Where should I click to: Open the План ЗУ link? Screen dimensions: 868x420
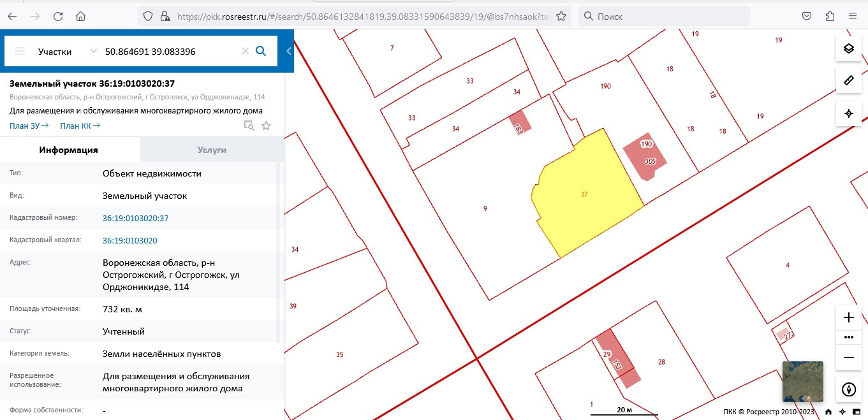click(29, 126)
